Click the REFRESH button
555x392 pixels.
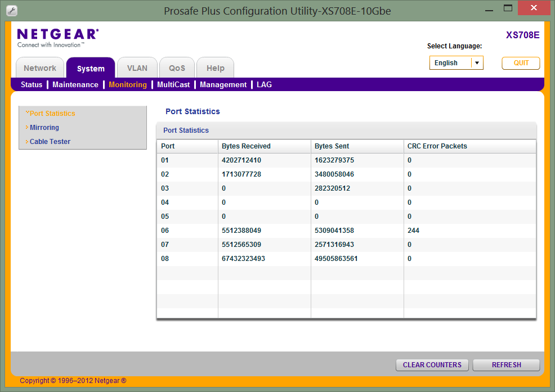click(x=507, y=365)
